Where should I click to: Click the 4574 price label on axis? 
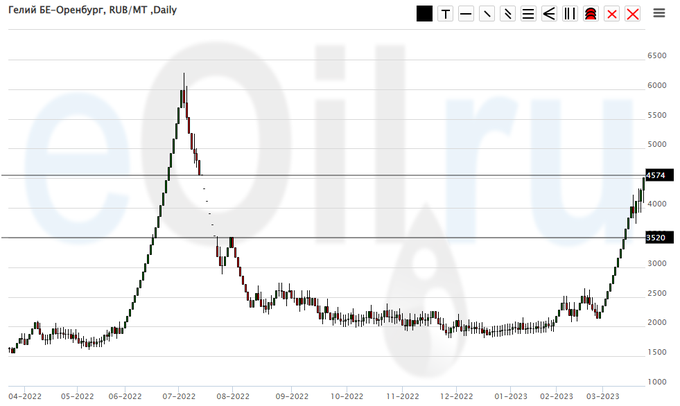click(656, 176)
